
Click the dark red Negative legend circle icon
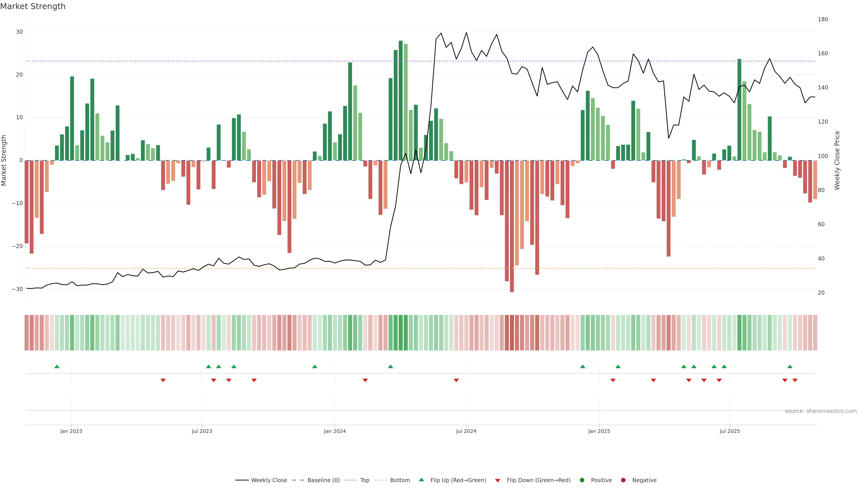(x=623, y=480)
